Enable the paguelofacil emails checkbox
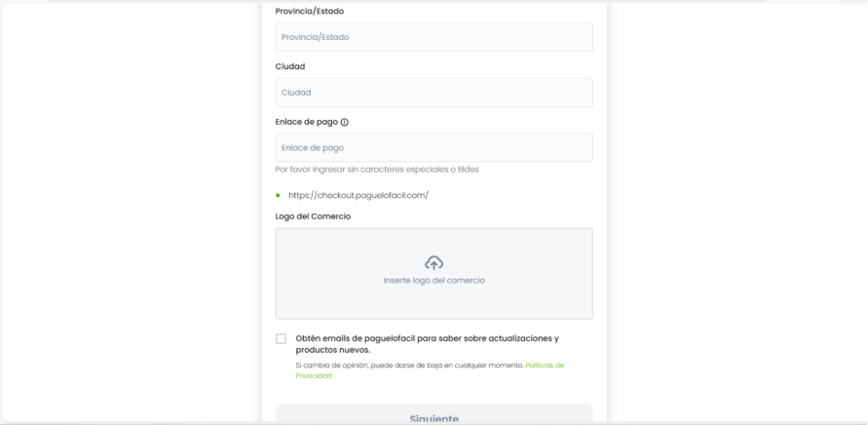 282,339
